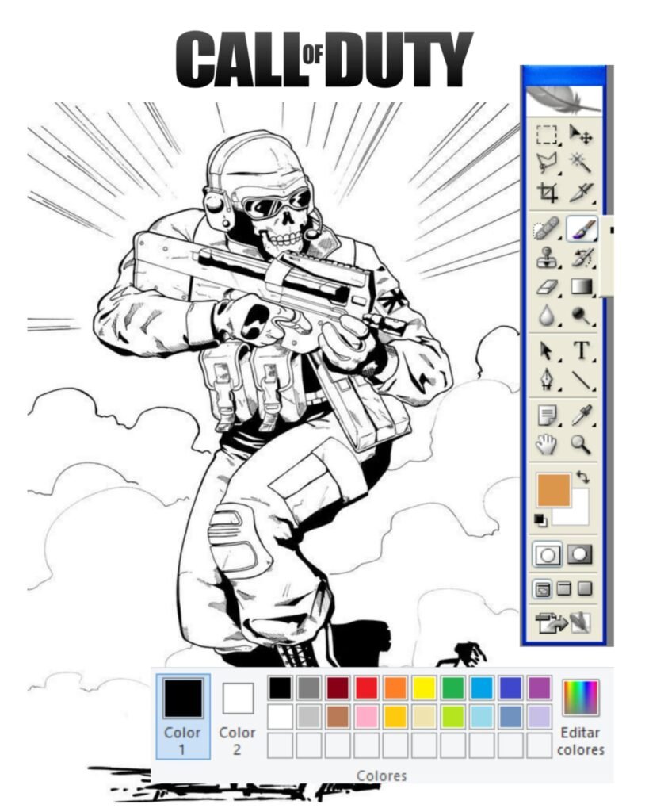Click the swap foreground/background colors arrow
This screenshot has width=649, height=812.
point(582,477)
